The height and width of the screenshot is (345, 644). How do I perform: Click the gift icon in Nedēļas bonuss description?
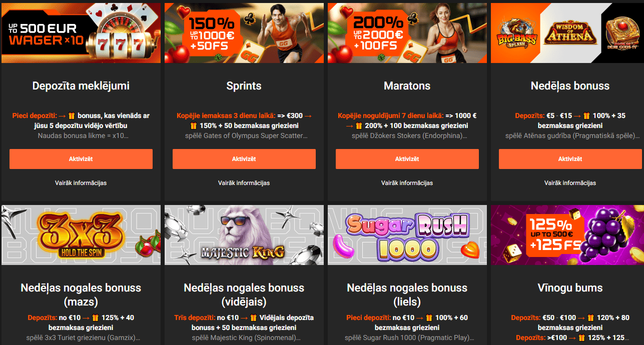(586, 115)
